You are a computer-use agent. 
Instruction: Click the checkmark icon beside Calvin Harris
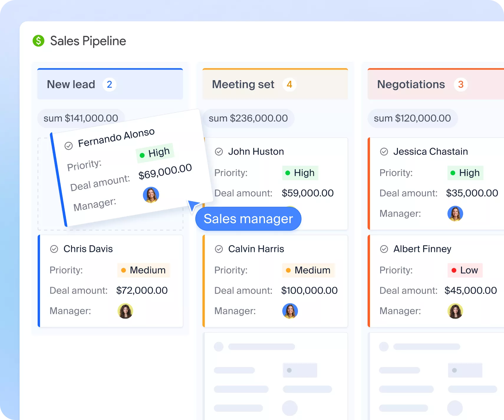pos(219,249)
